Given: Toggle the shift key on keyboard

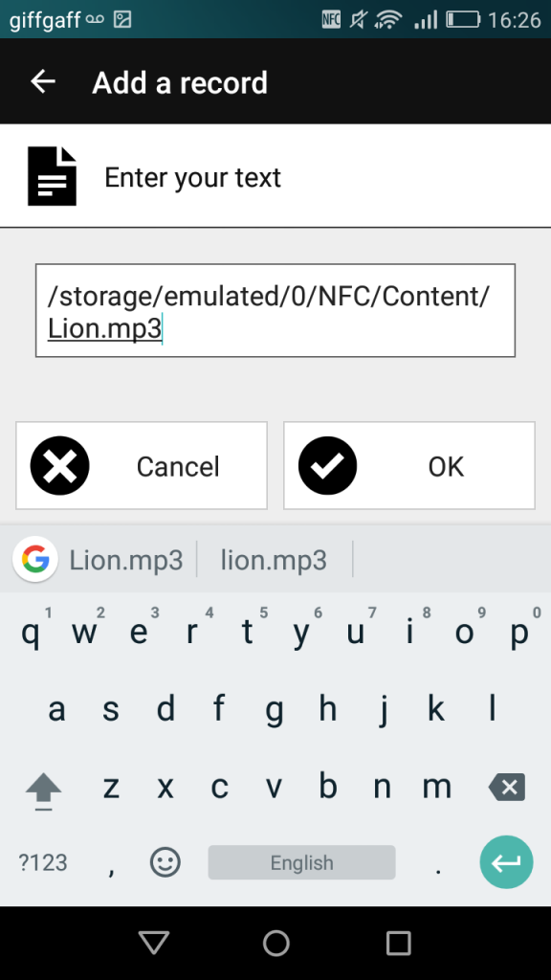Looking at the screenshot, I should click(x=44, y=790).
